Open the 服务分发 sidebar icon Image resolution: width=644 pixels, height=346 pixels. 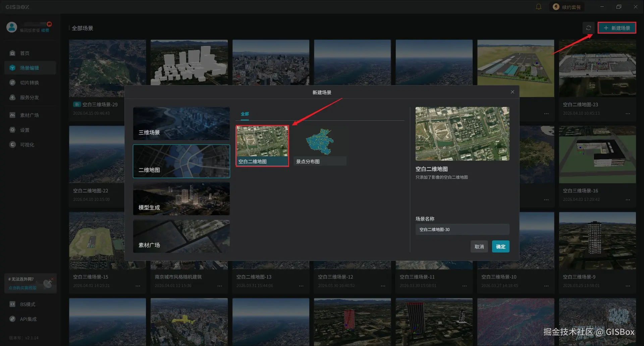click(12, 97)
